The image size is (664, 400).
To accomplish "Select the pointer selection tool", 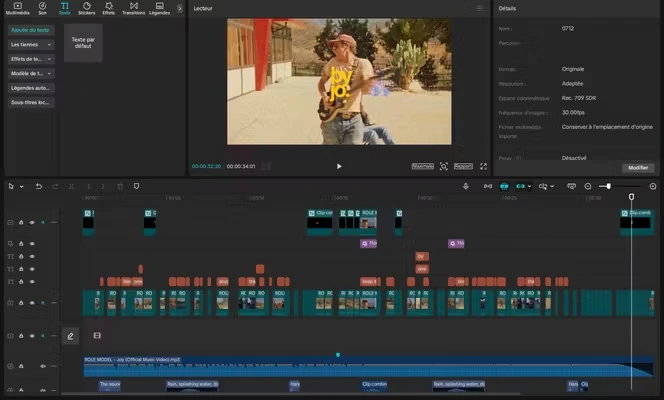I will [x=11, y=186].
